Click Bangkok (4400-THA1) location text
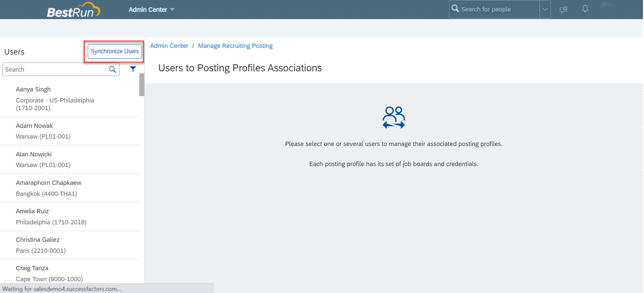This screenshot has width=644, height=293. tap(47, 194)
